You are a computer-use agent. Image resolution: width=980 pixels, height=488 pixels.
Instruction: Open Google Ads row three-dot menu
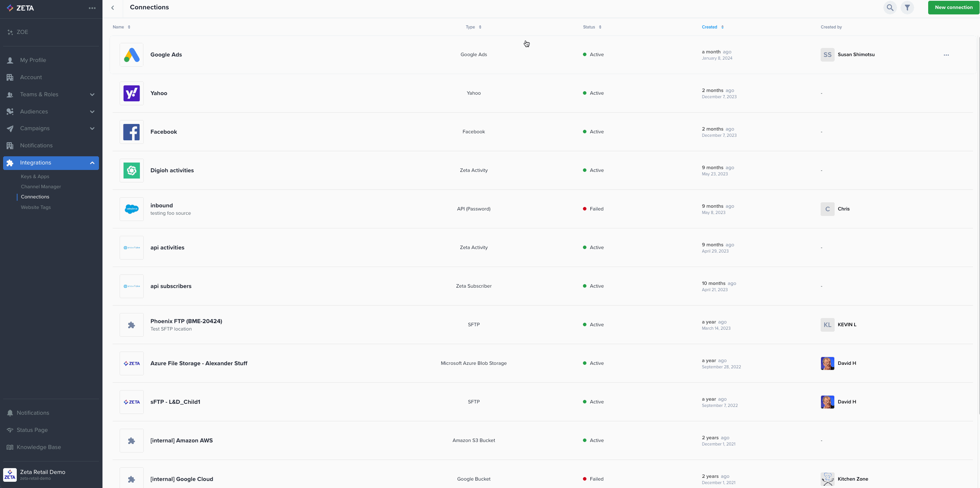[x=946, y=55]
